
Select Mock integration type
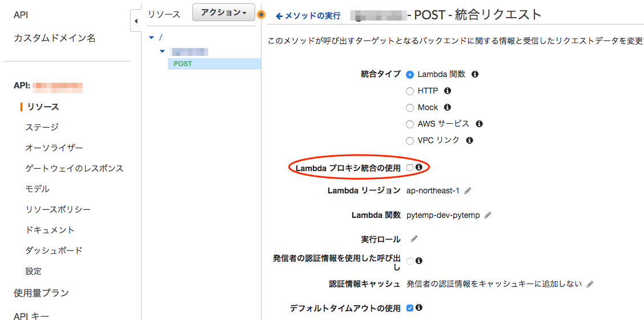(409, 108)
